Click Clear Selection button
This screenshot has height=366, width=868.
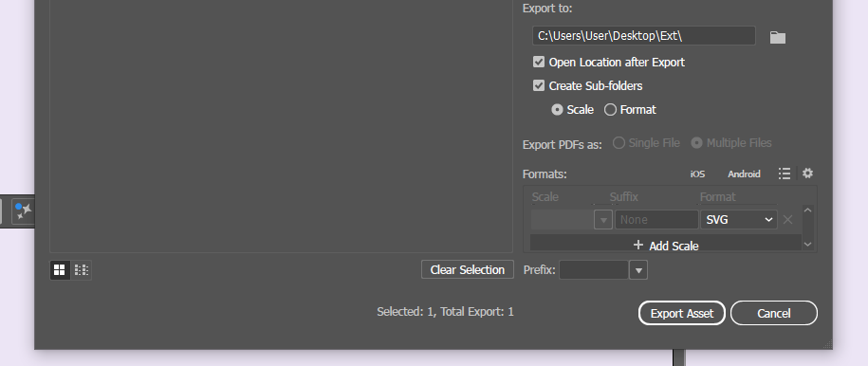point(468,269)
